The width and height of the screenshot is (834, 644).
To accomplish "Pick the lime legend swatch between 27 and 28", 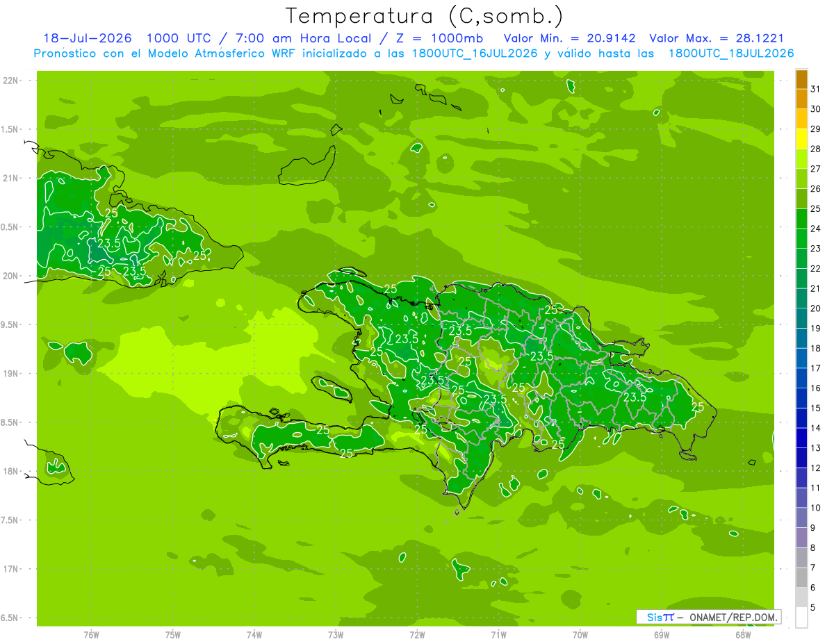I will (x=801, y=159).
